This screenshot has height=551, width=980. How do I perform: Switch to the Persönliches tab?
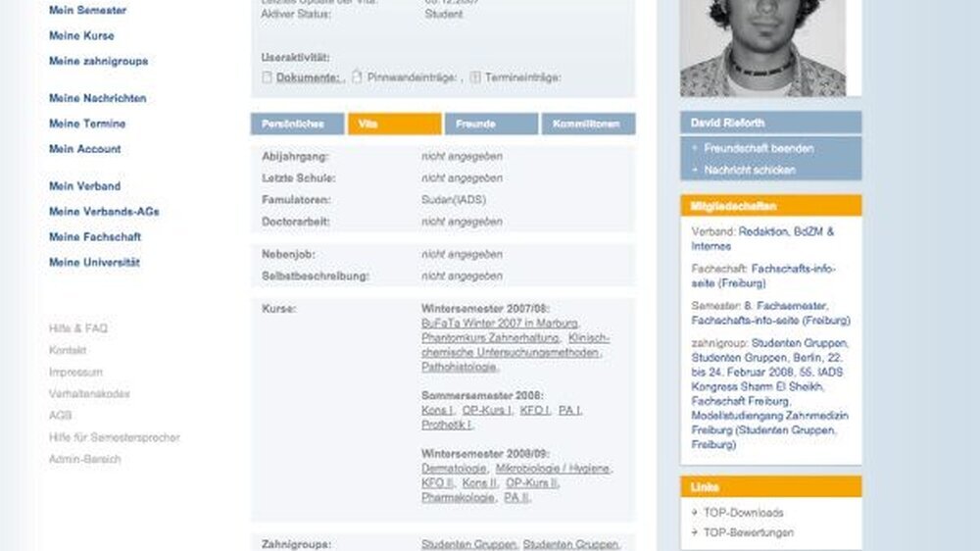[297, 124]
